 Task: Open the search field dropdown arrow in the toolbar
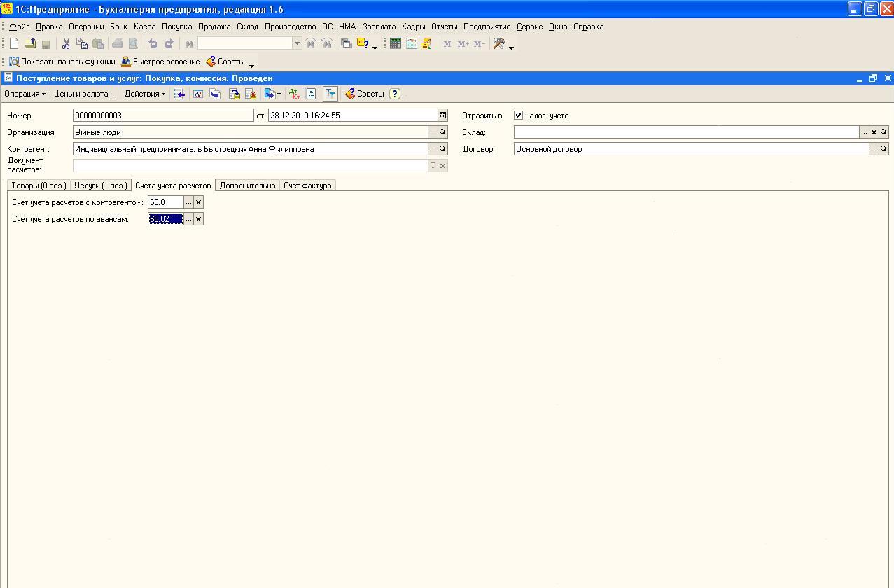pos(297,43)
